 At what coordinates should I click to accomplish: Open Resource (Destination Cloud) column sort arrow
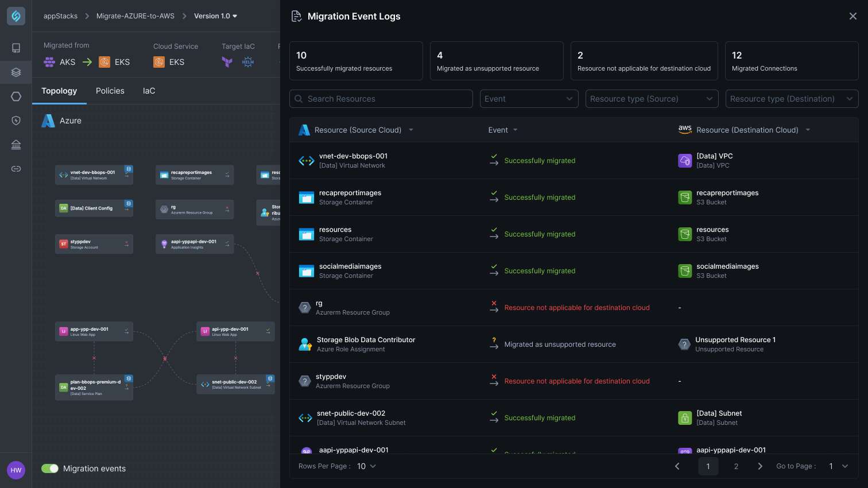(808, 130)
